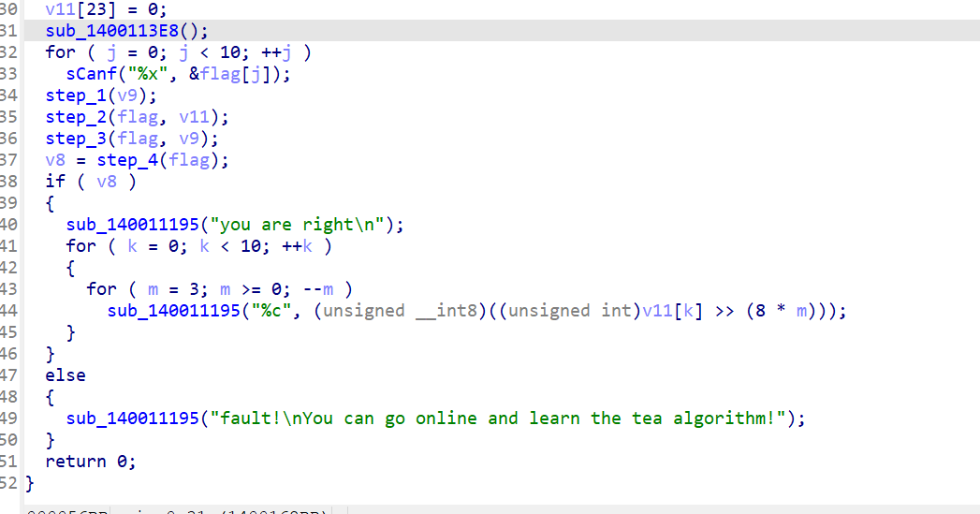Click the v11 argument in step_2 call
Screen dimensions: 980x514
[x=194, y=117]
